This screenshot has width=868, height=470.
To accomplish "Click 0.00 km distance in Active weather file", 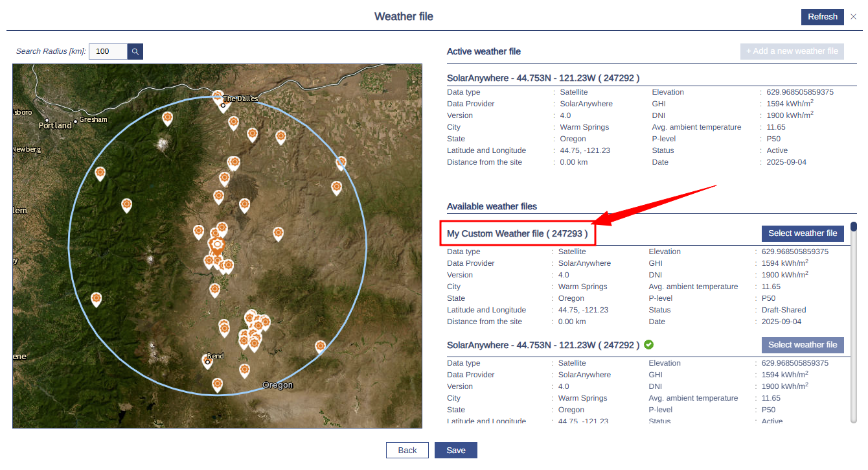I will (x=574, y=162).
